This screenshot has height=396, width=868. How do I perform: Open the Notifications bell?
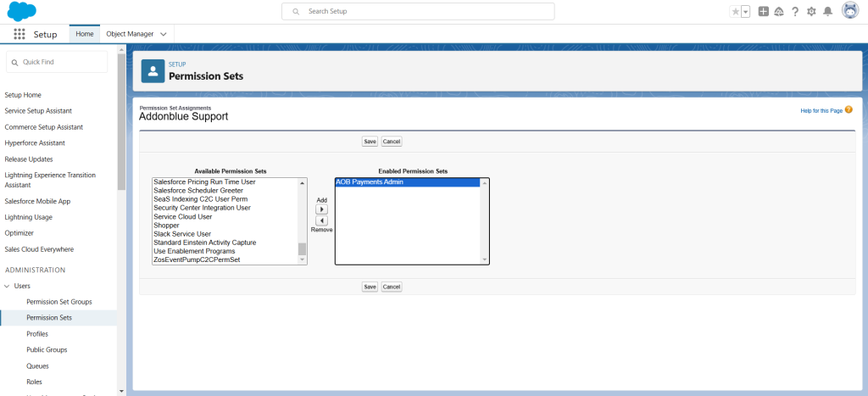(827, 12)
